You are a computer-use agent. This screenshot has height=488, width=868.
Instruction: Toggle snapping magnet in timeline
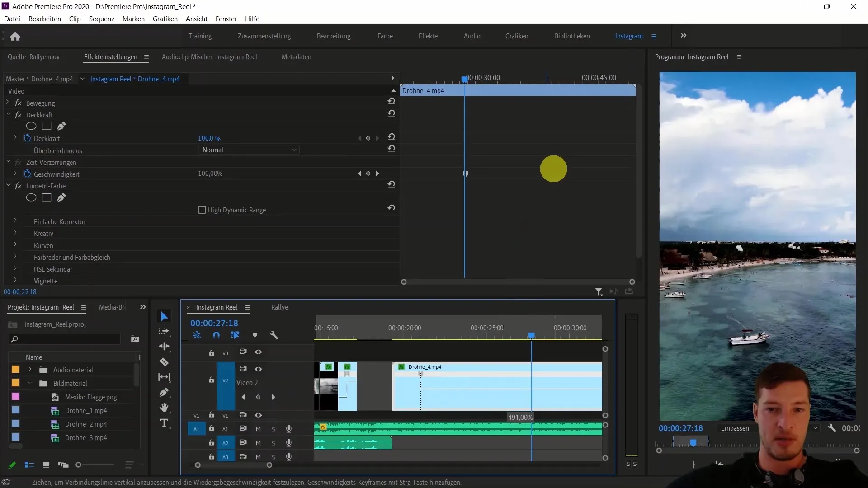[x=216, y=335]
